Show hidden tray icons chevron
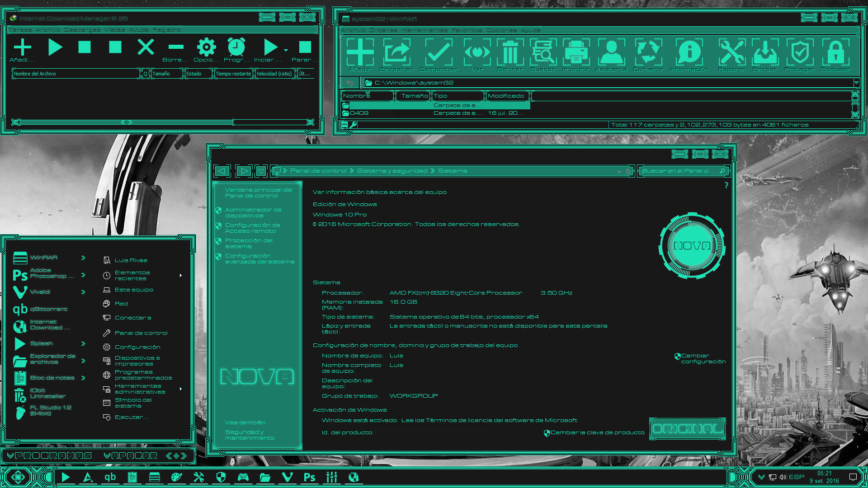The width and height of the screenshot is (868, 488). point(761,477)
